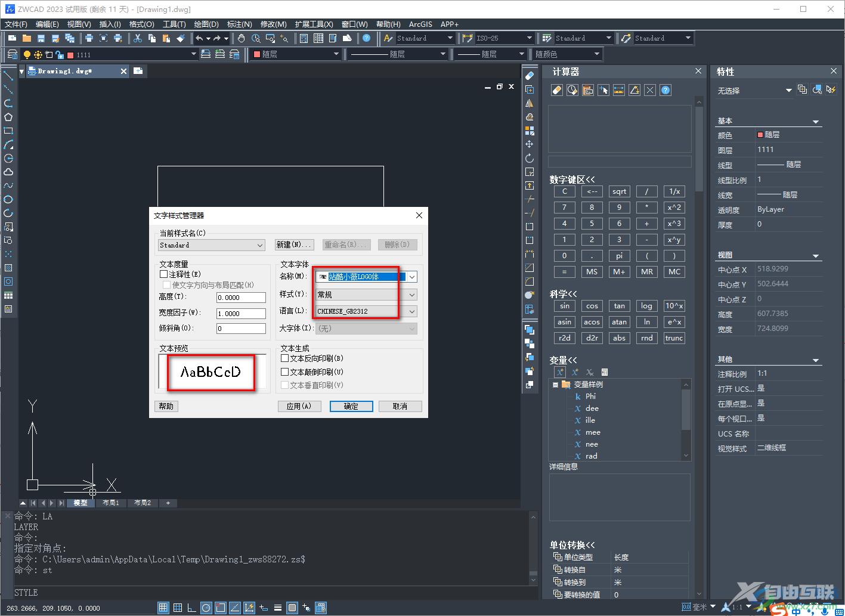845x616 pixels.
Task: Click the 确定 button
Action: click(351, 406)
